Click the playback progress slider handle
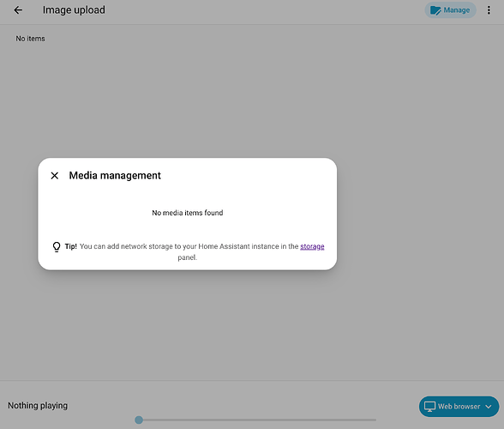The height and width of the screenshot is (429, 504). click(x=139, y=420)
